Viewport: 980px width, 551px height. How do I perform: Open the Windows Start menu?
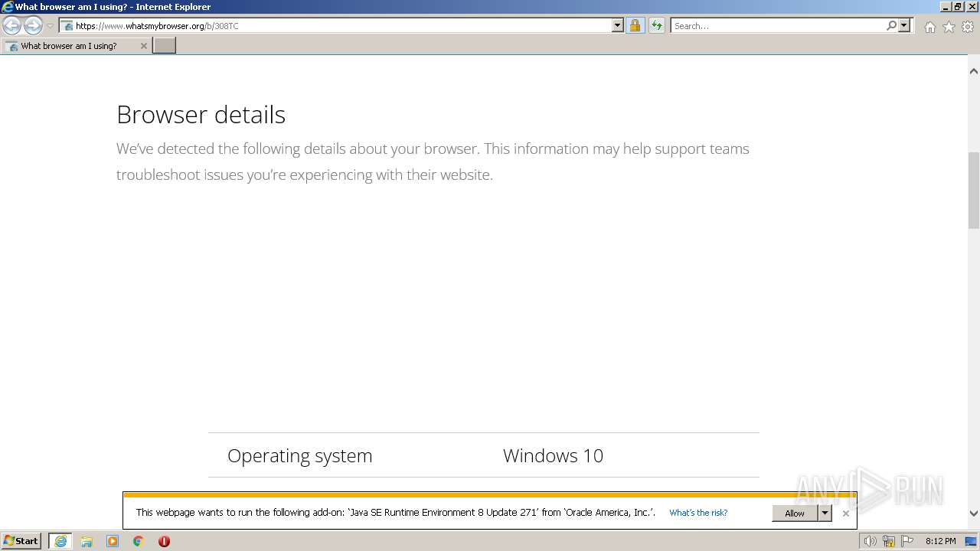21,541
